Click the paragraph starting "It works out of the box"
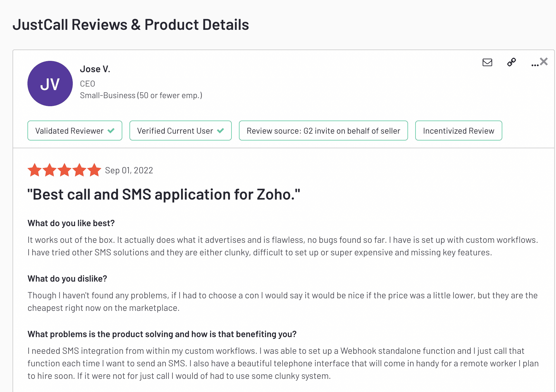 tap(283, 246)
